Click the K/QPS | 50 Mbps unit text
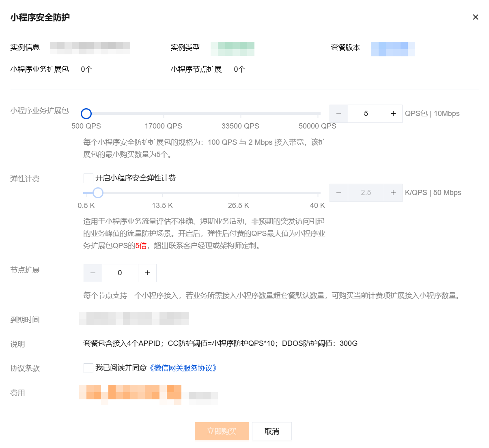489x448 pixels. (x=433, y=193)
